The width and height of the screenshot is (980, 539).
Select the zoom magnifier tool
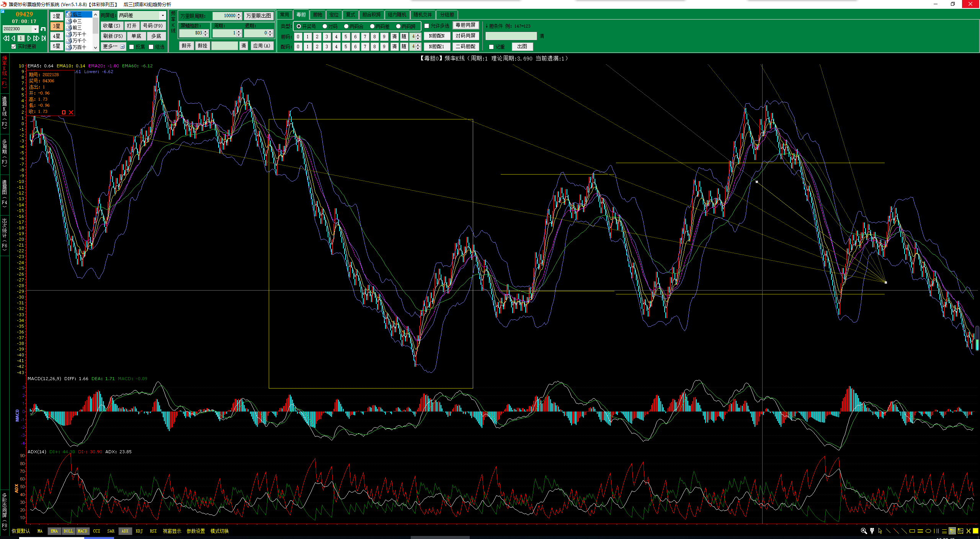(864, 531)
